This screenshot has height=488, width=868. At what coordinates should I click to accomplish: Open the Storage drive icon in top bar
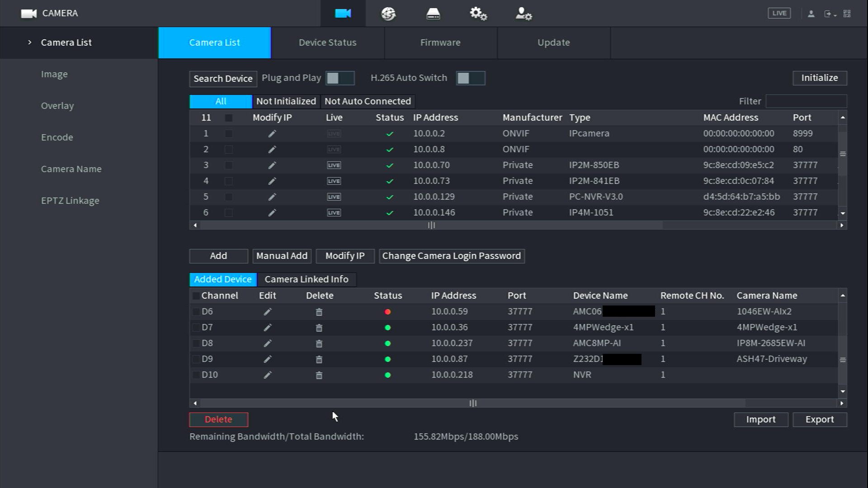pos(433,14)
